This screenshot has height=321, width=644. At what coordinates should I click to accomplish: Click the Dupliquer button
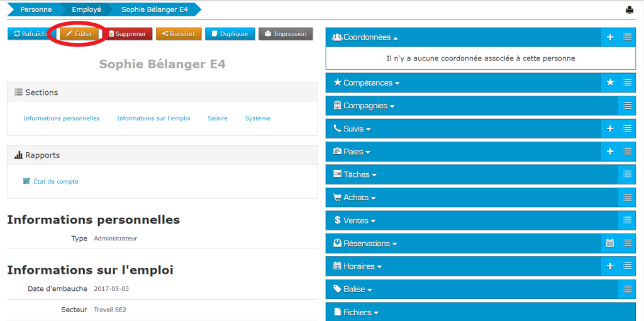(230, 34)
